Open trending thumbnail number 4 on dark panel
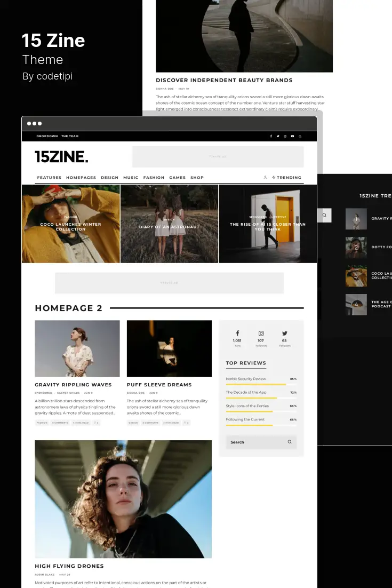 coord(356,305)
